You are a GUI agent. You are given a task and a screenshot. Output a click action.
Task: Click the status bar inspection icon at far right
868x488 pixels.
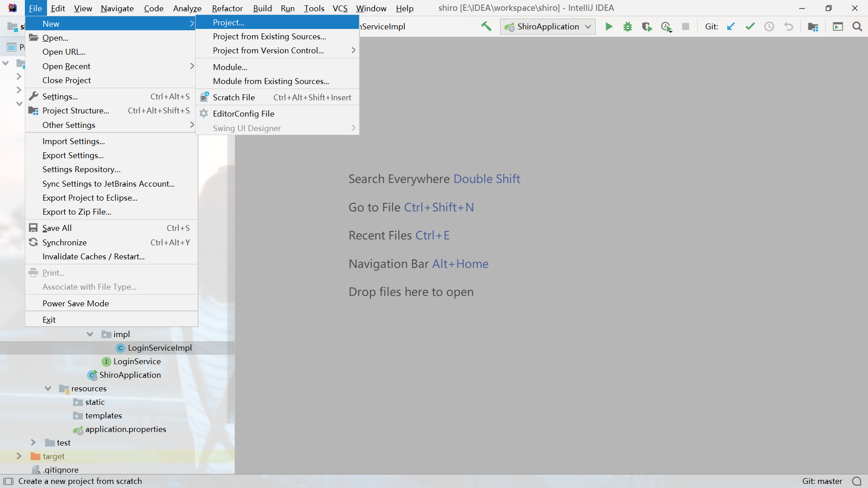pyautogui.click(x=857, y=481)
